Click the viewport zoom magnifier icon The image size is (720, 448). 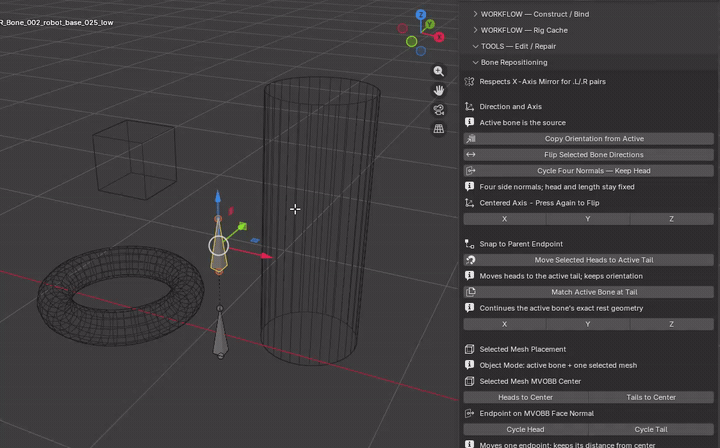(x=439, y=71)
